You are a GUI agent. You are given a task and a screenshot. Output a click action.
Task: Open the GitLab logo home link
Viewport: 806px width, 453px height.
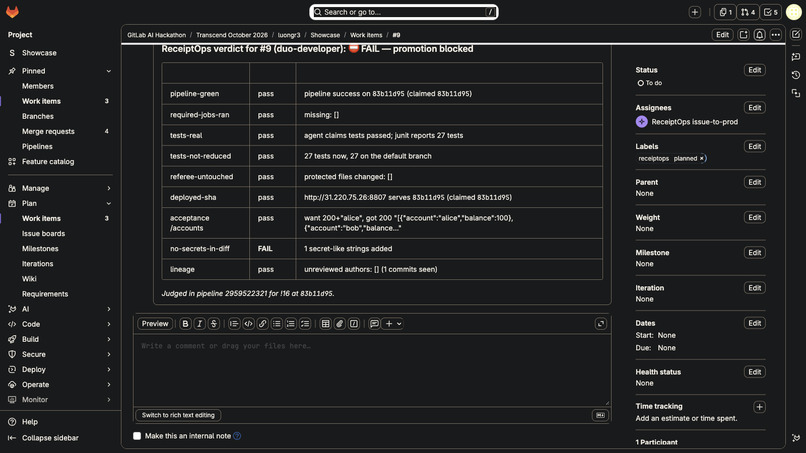point(12,12)
